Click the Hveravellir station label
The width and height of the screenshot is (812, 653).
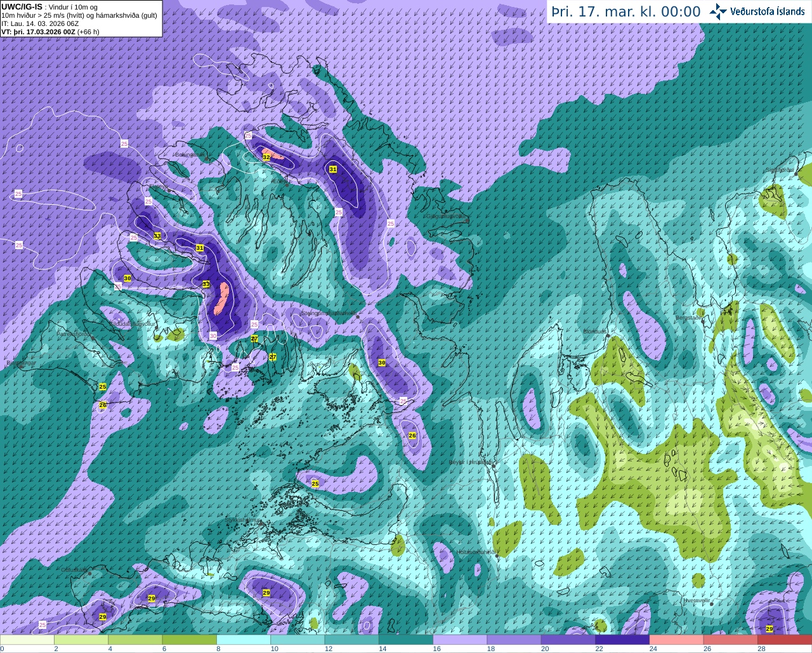click(697, 600)
